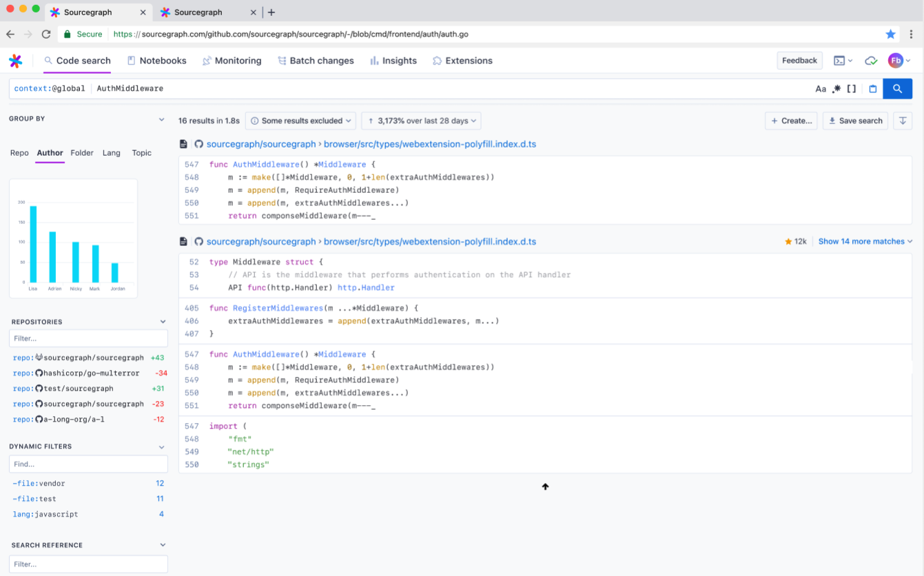Click Lisa's bar in the author chart

(x=33, y=244)
